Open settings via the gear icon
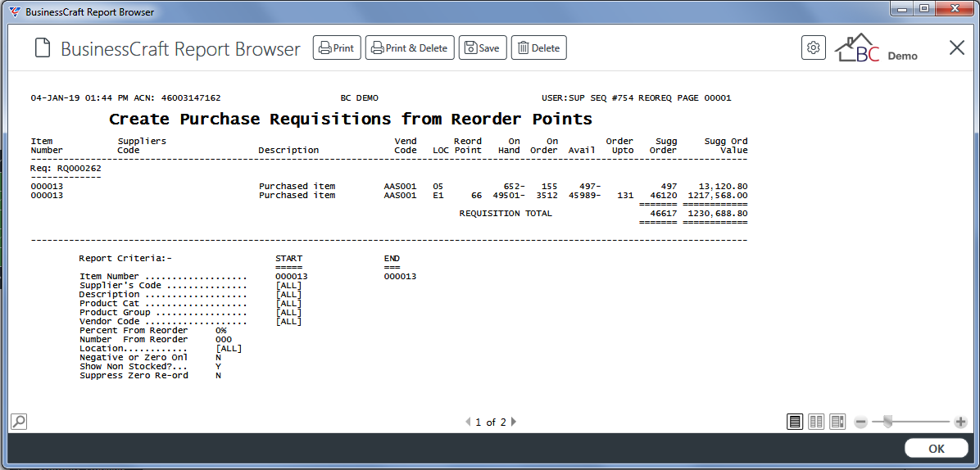The image size is (980, 470). (813, 48)
